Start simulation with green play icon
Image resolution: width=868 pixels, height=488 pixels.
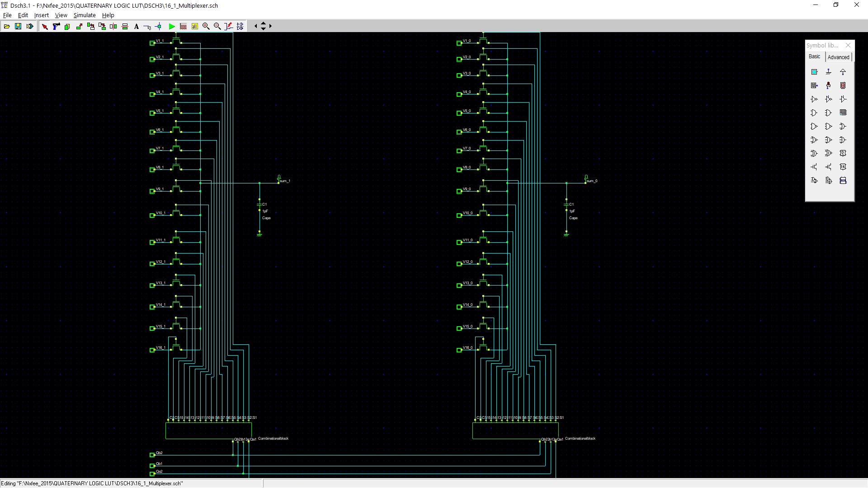pyautogui.click(x=172, y=26)
